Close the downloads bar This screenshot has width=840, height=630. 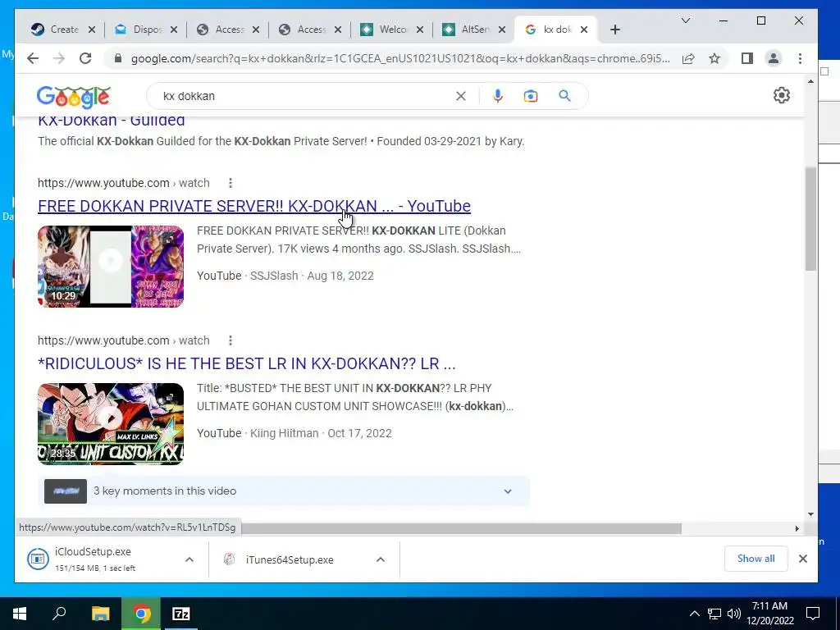pyautogui.click(x=802, y=559)
